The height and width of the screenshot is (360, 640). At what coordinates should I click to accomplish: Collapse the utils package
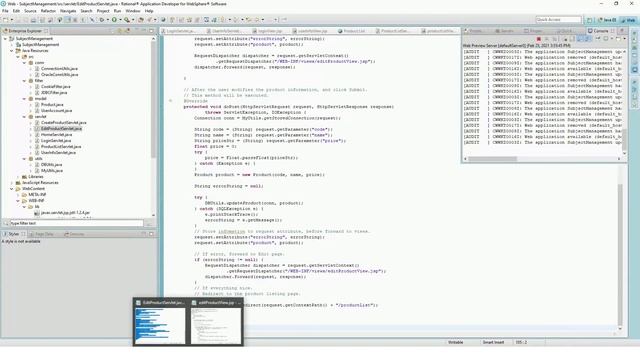[x=24, y=159]
